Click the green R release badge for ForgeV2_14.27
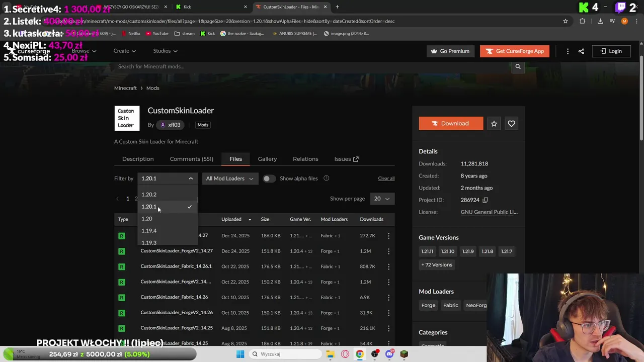 pos(121,251)
